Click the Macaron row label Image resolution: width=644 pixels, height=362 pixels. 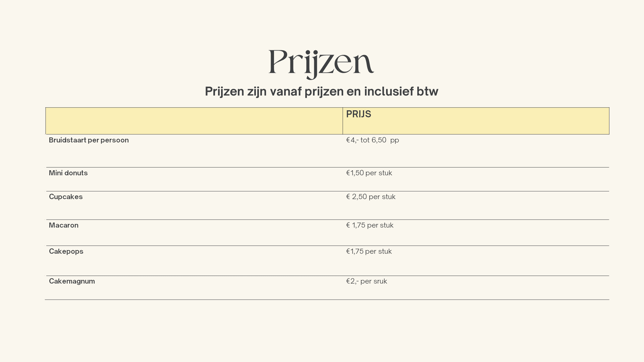point(64,225)
